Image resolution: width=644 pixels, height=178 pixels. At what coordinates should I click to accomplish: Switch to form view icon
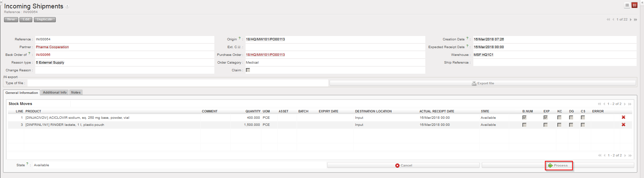point(634,5)
